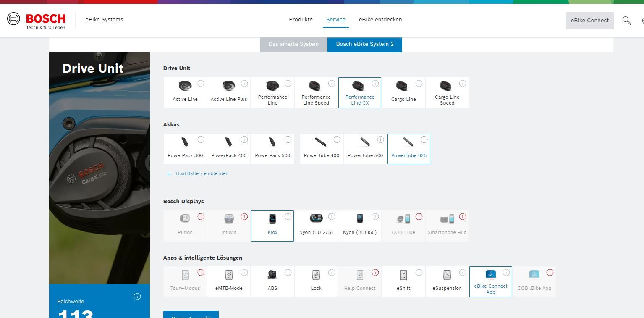The height and width of the screenshot is (318, 644).
Task: Select PowerPack 300 battery
Action: [185, 149]
